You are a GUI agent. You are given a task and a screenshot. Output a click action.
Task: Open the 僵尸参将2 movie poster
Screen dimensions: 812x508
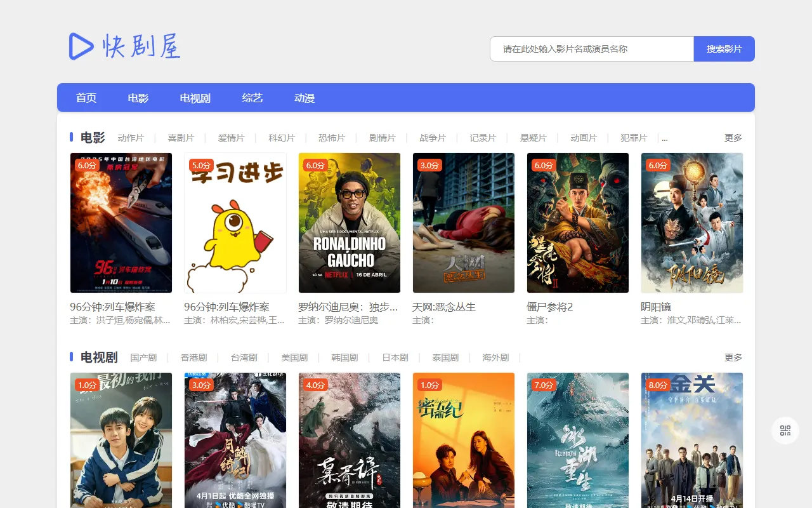(578, 222)
